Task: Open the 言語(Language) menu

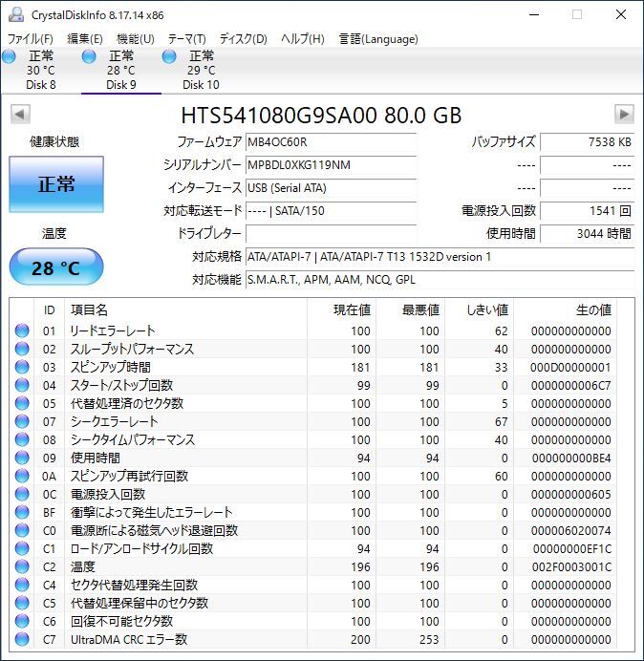Action: [x=378, y=39]
